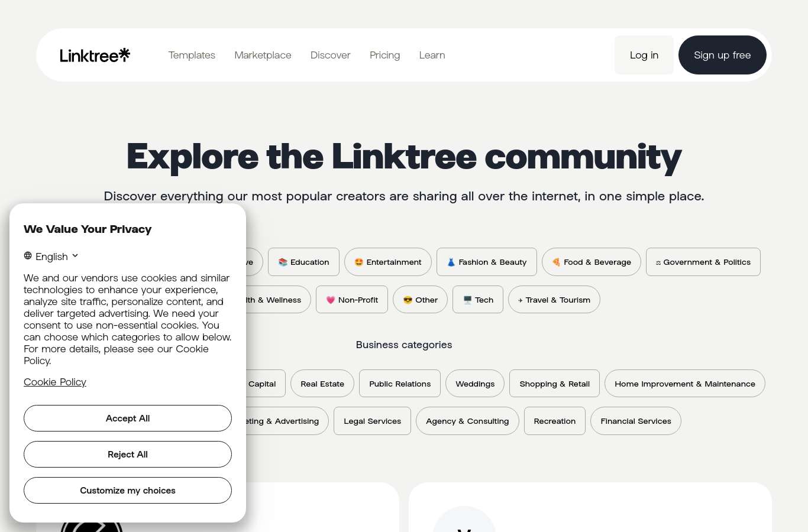
Task: Click the scales icon on Government & Politics
Action: (658, 262)
